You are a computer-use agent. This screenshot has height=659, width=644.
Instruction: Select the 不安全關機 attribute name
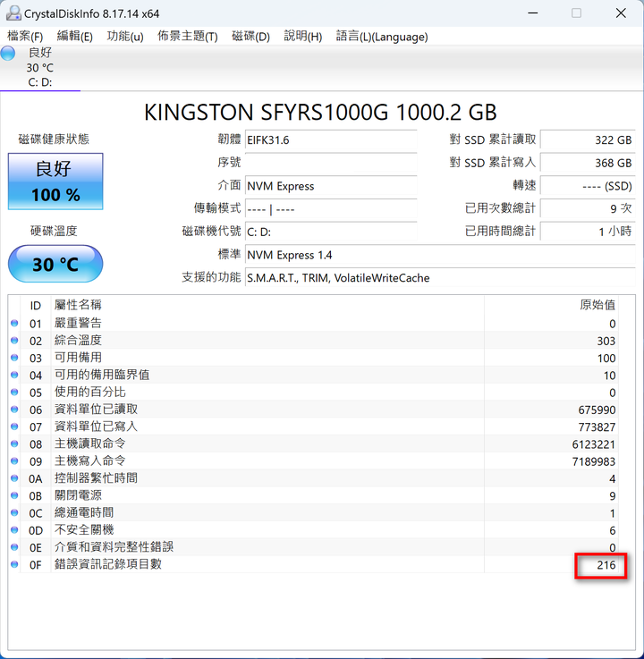[x=84, y=530]
